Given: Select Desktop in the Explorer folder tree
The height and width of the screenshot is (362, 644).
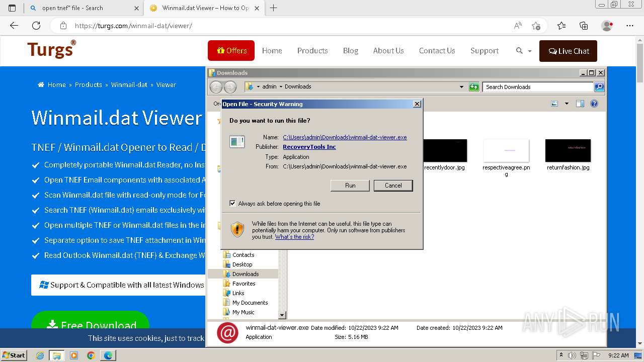Looking at the screenshot, I should (x=242, y=264).
